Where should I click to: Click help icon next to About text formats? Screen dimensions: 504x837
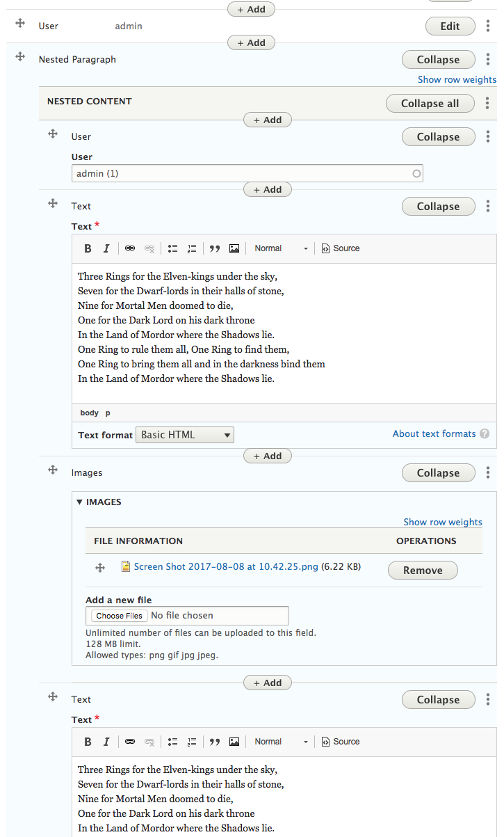tap(485, 433)
